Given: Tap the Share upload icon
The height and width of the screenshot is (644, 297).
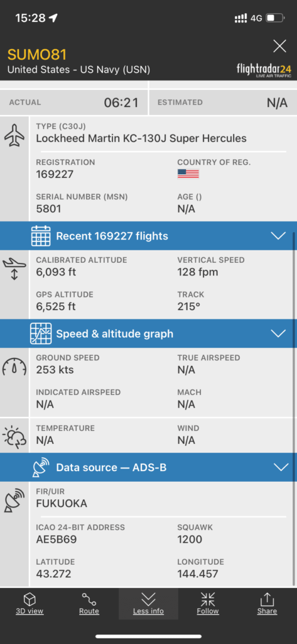Looking at the screenshot, I should 267,599.
